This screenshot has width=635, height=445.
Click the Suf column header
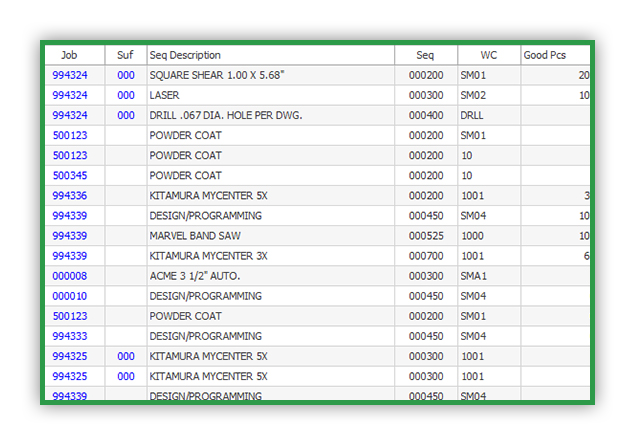[x=126, y=55]
